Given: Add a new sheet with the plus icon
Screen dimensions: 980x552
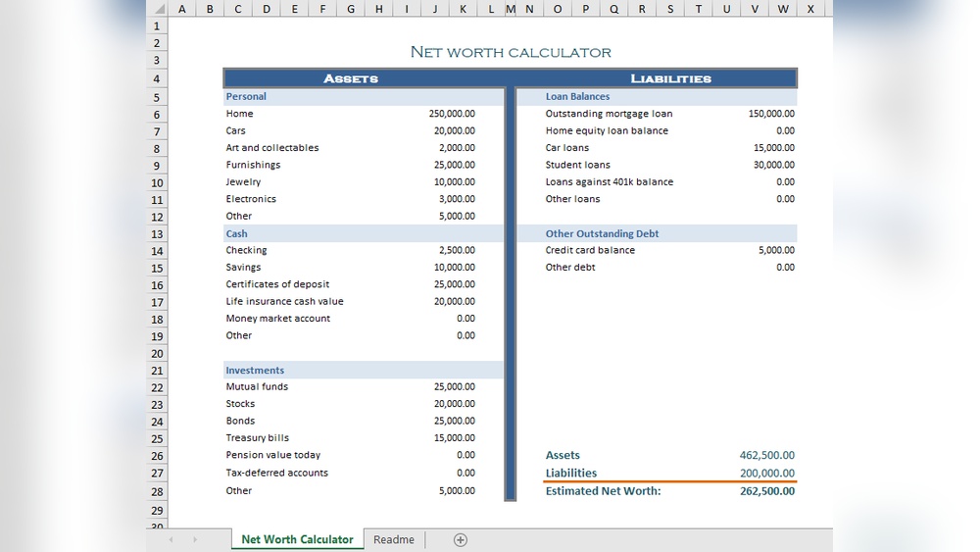Looking at the screenshot, I should [461, 539].
